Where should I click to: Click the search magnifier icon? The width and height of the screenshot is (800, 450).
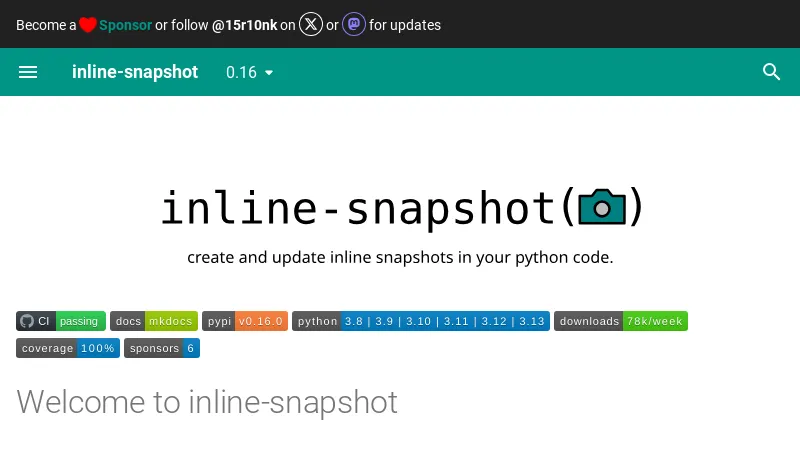[771, 72]
